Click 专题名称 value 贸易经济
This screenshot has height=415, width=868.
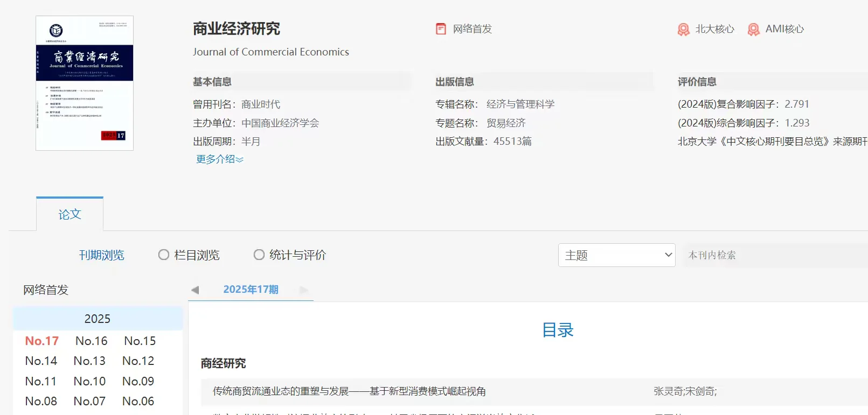(506, 123)
